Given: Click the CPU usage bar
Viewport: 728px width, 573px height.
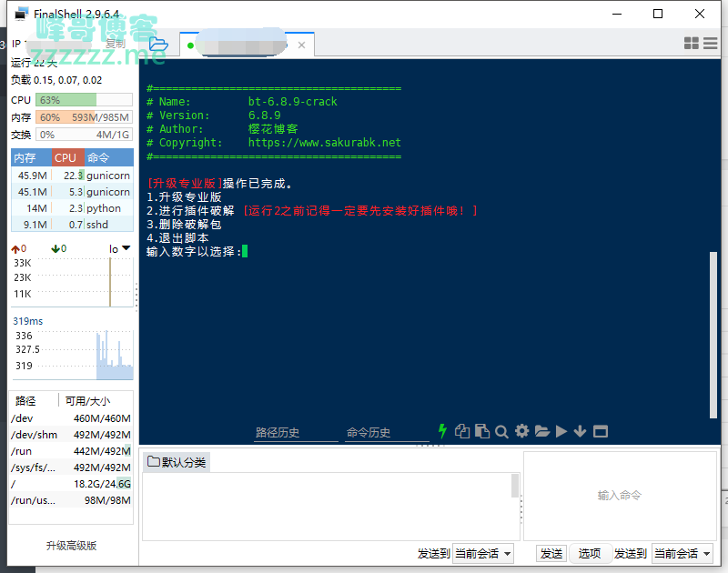Looking at the screenshot, I should [x=84, y=100].
